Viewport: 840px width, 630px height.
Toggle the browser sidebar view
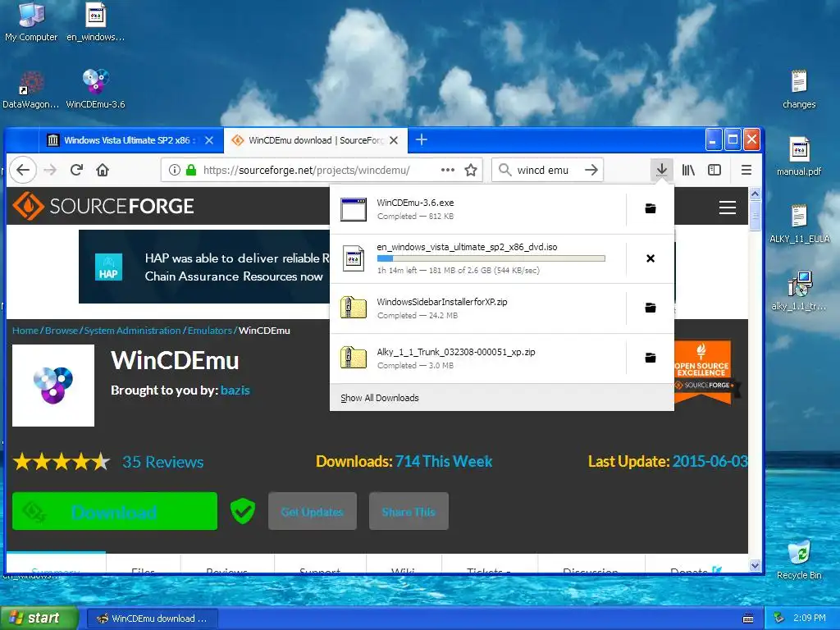click(x=714, y=170)
